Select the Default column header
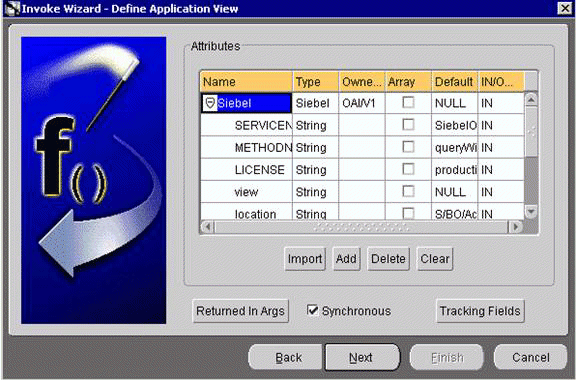The height and width of the screenshot is (380, 576). (455, 82)
